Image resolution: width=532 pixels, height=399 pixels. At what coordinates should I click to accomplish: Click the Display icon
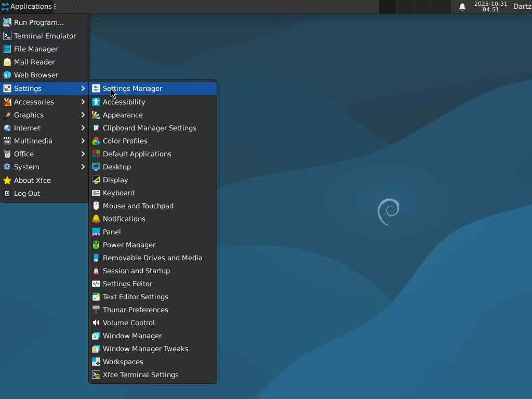pyautogui.click(x=96, y=180)
